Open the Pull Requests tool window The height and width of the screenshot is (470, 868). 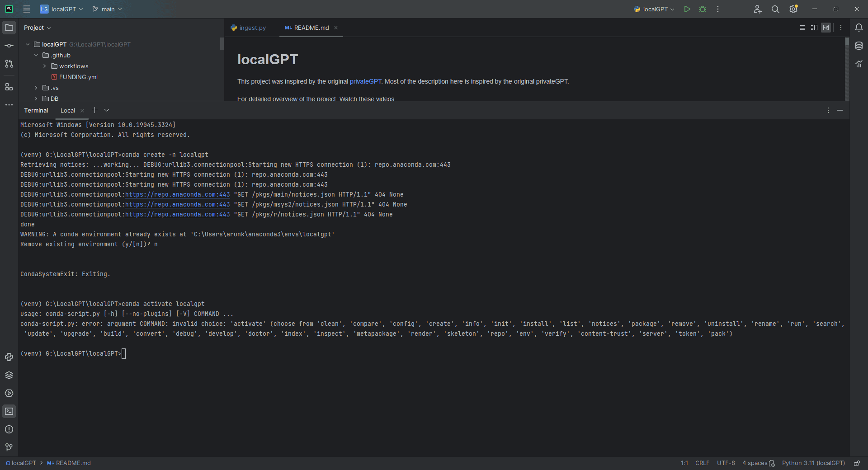point(9,64)
